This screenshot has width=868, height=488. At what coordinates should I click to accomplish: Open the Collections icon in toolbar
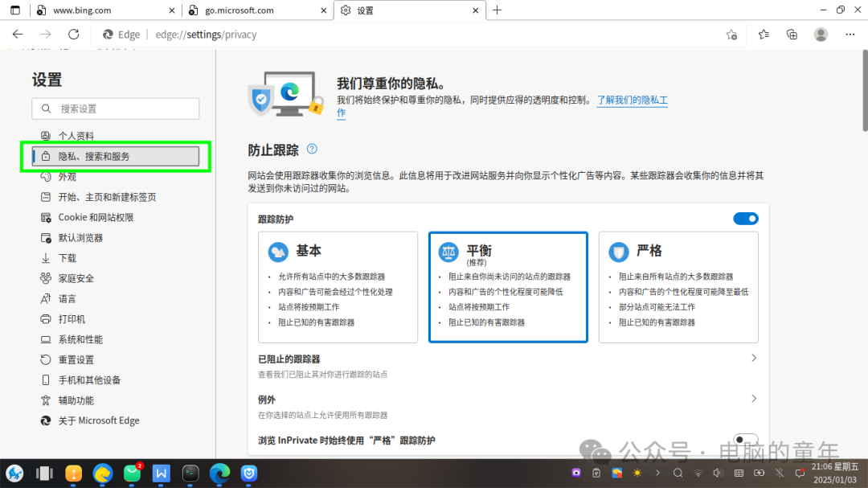point(792,35)
